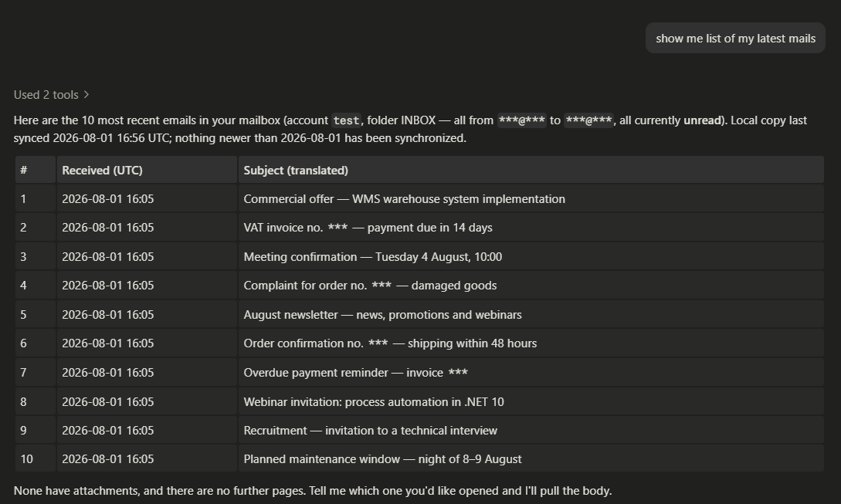Click the chevron next to Used 2 tools
The width and height of the screenshot is (841, 504).
pos(86,95)
